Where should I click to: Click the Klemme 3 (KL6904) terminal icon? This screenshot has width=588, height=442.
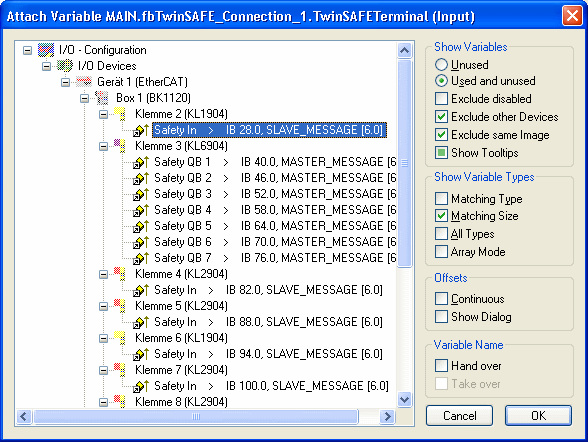pyautogui.click(x=119, y=146)
